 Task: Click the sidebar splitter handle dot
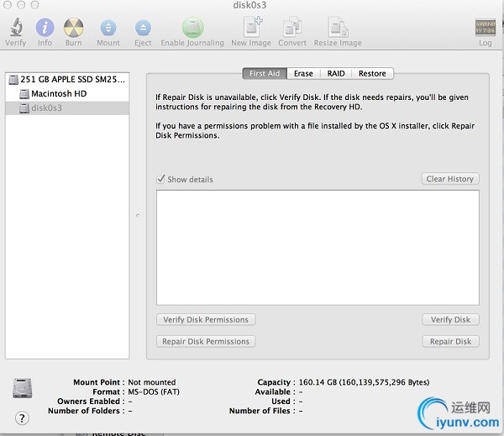pyautogui.click(x=138, y=215)
